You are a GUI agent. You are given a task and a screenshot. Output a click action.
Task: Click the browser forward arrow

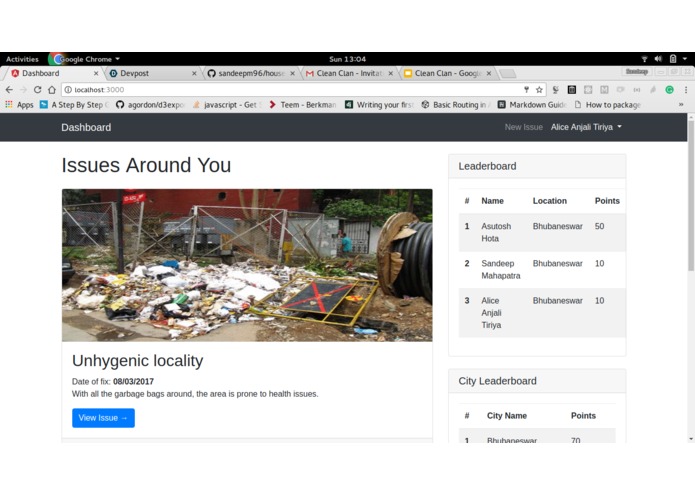click(x=23, y=90)
